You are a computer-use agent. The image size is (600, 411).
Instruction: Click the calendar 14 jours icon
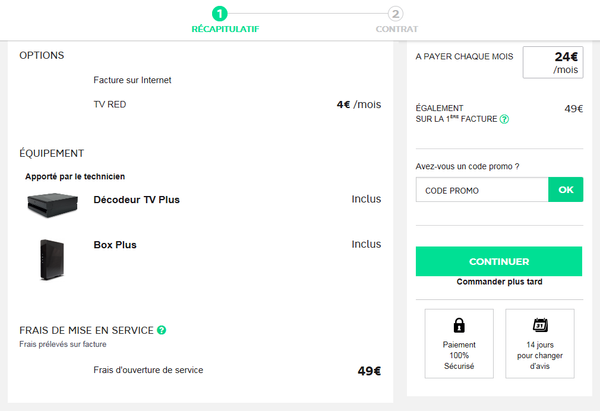[x=540, y=325]
